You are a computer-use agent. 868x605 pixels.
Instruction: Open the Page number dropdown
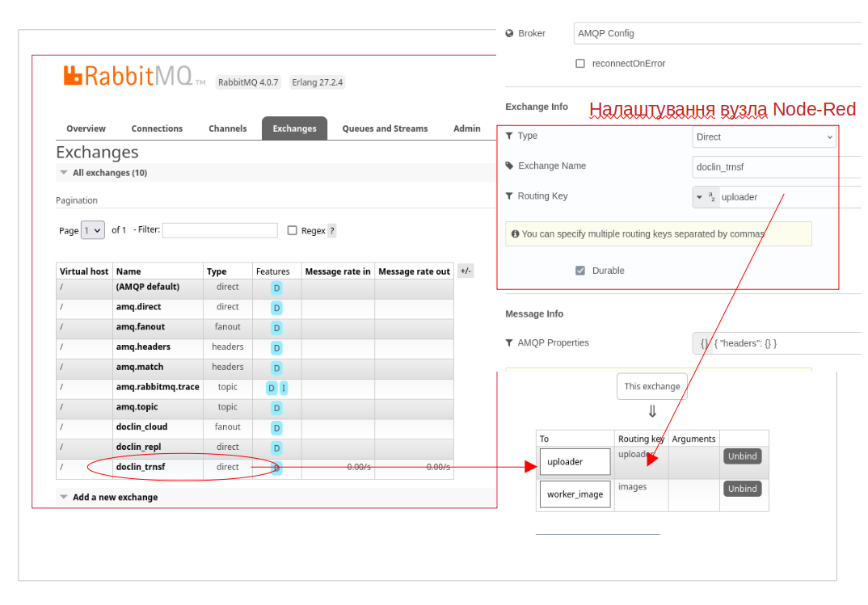point(93,230)
